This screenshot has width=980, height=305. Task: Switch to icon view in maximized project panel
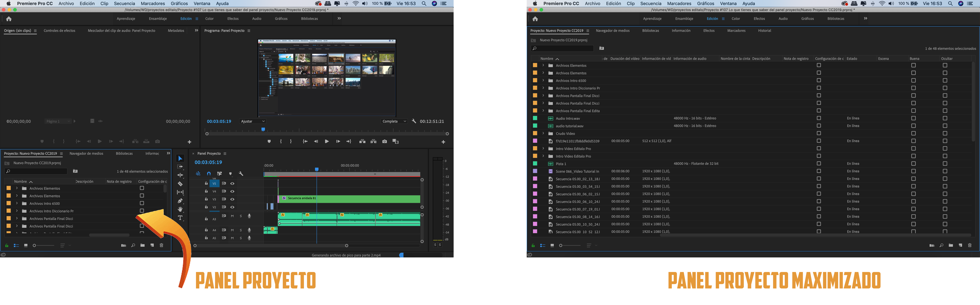(x=552, y=245)
